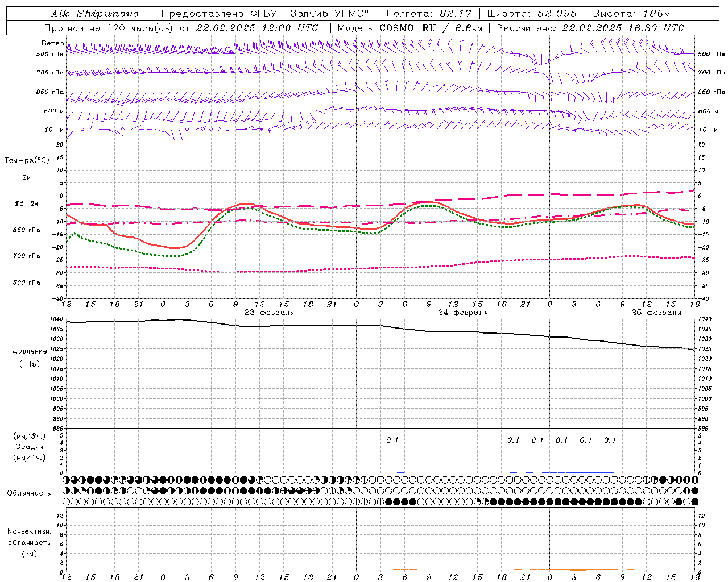Click the left 500 гПа wind level label
The image size is (728, 582).
tap(50, 54)
